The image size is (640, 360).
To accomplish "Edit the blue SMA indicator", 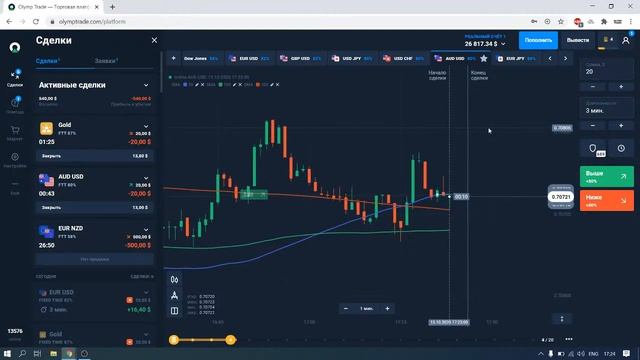I will (196, 84).
